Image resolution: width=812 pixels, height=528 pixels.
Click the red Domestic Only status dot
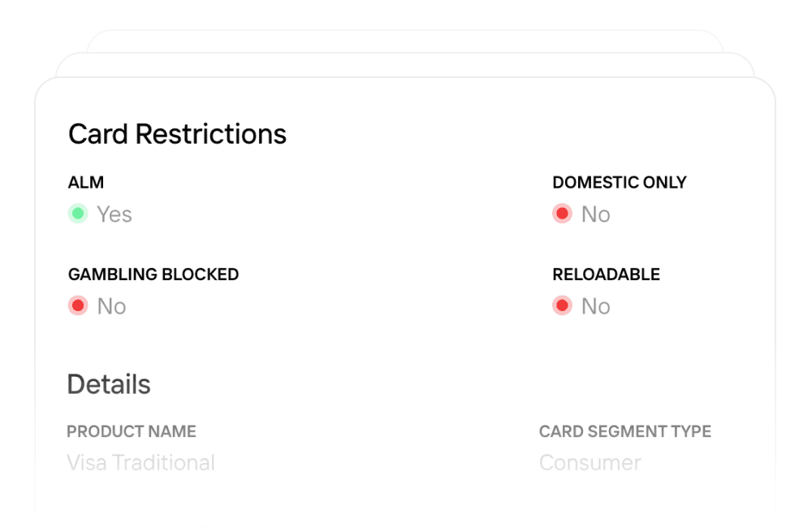(x=562, y=214)
